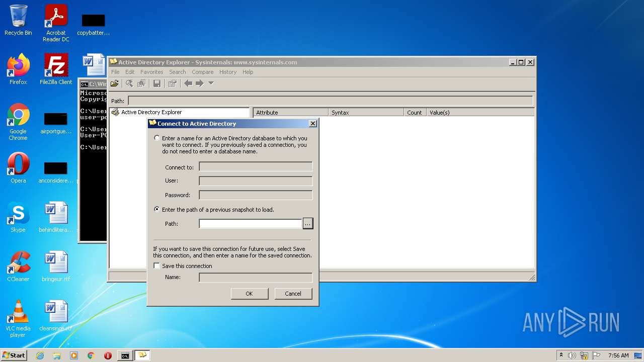Select the behindlitera... document on desktop
The height and width of the screenshot is (362, 644).
56,217
